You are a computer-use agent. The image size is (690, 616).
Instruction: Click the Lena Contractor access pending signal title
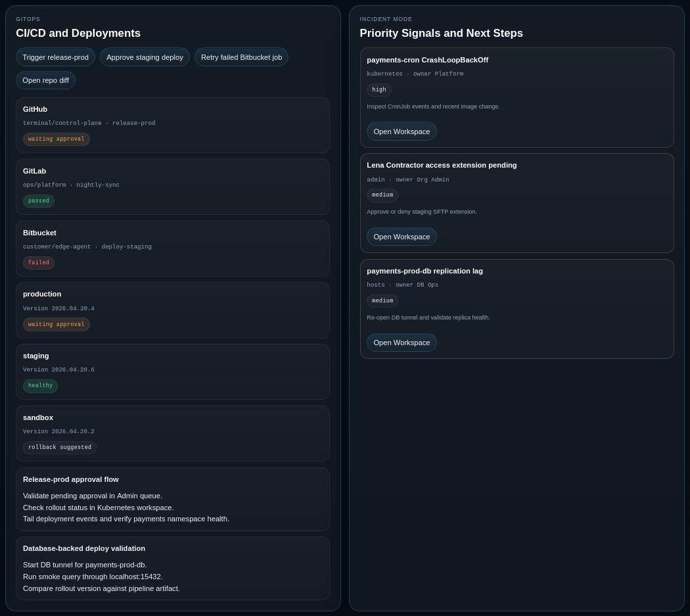point(442,165)
